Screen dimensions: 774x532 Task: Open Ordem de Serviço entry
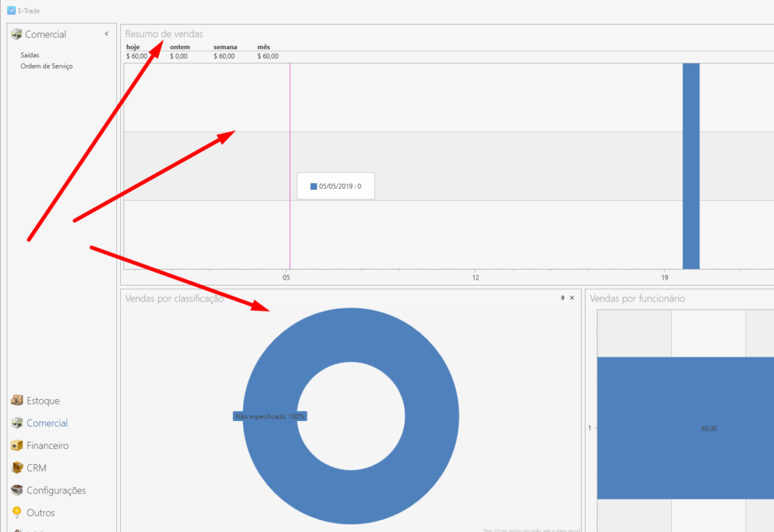pyautogui.click(x=46, y=66)
